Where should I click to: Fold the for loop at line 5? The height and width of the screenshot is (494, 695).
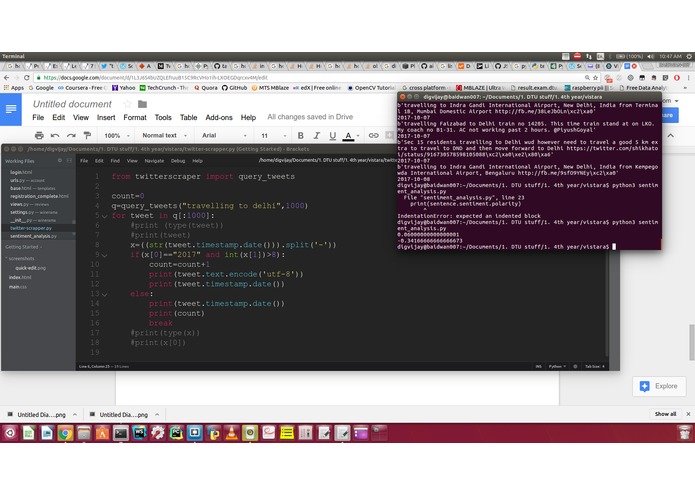(x=105, y=216)
